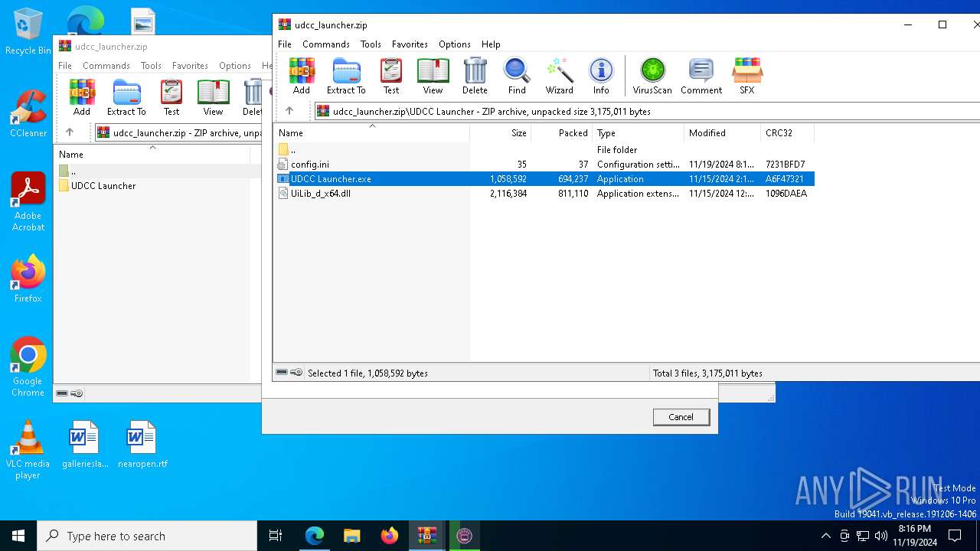Click the address path field in front window
Image resolution: width=980 pixels, height=551 pixels.
(x=647, y=111)
